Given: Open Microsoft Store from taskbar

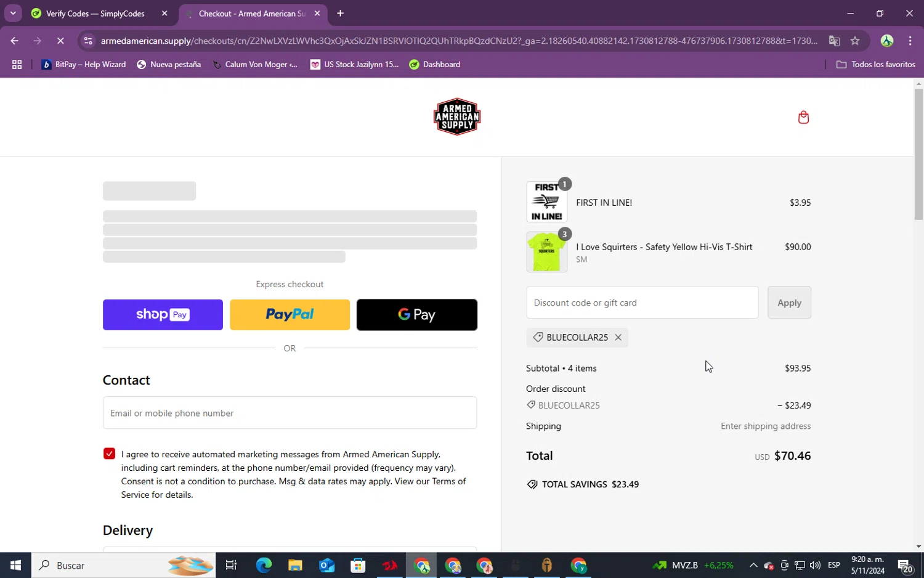Looking at the screenshot, I should (358, 565).
